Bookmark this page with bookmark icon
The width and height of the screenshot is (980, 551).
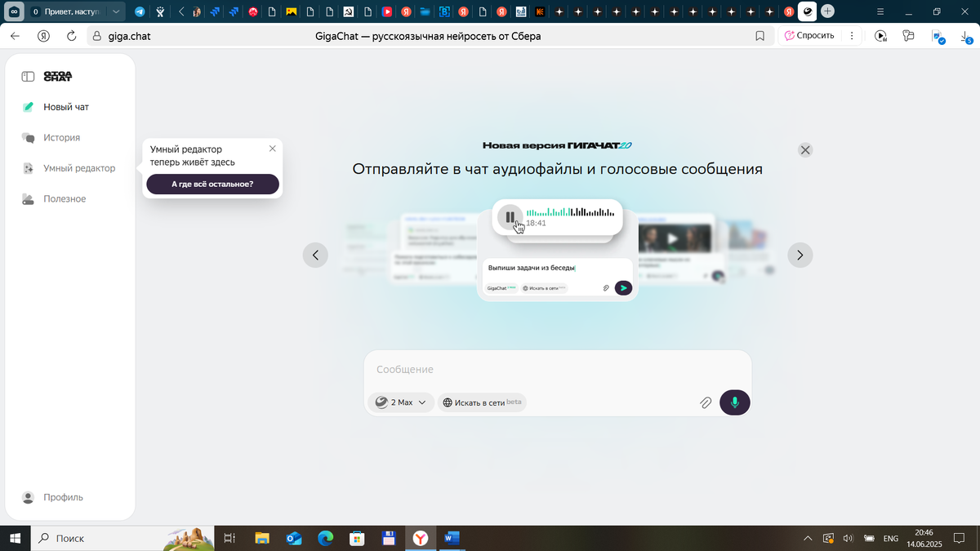tap(759, 36)
